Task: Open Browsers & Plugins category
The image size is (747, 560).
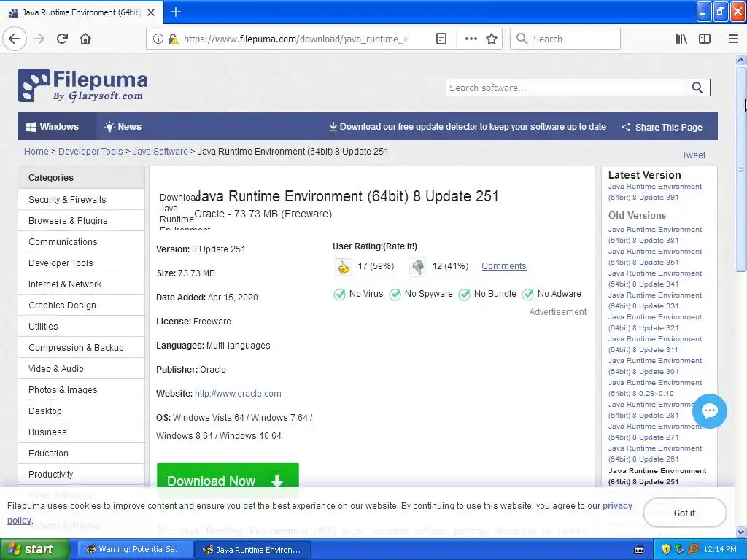Action: [81, 220]
